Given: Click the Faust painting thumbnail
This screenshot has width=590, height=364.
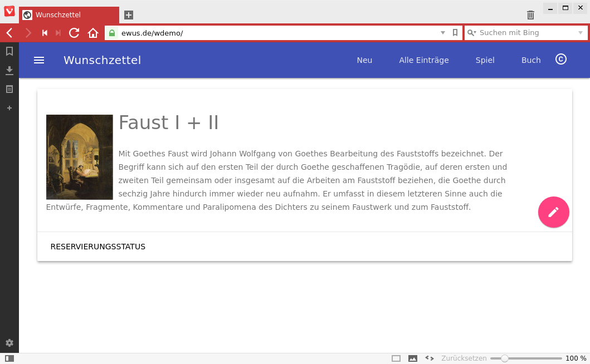Looking at the screenshot, I should pos(79,157).
